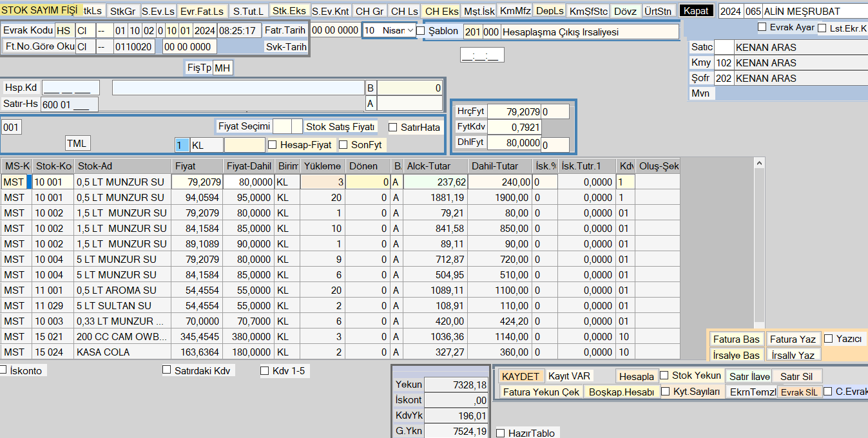Viewport: 868px width, 438px height.
Task: Click the Hesaplaşma Çıkış İrsaliyesi description field
Action: point(590,32)
